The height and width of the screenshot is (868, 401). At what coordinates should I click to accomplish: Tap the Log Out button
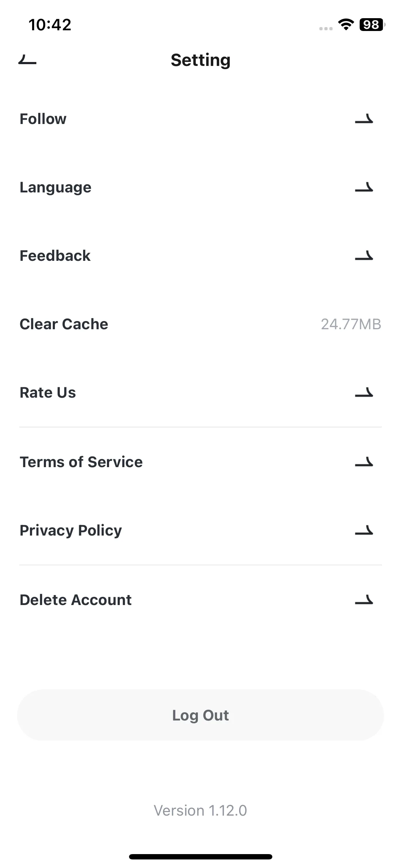(x=200, y=715)
